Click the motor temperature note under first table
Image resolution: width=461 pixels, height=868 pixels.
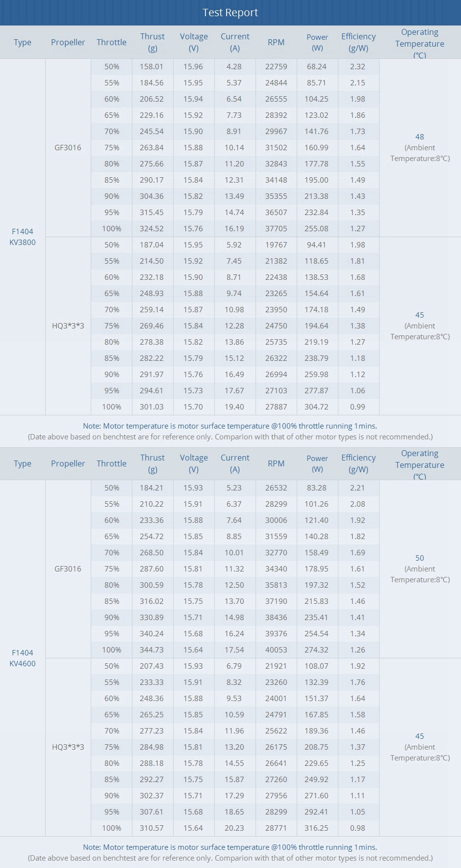230,426
